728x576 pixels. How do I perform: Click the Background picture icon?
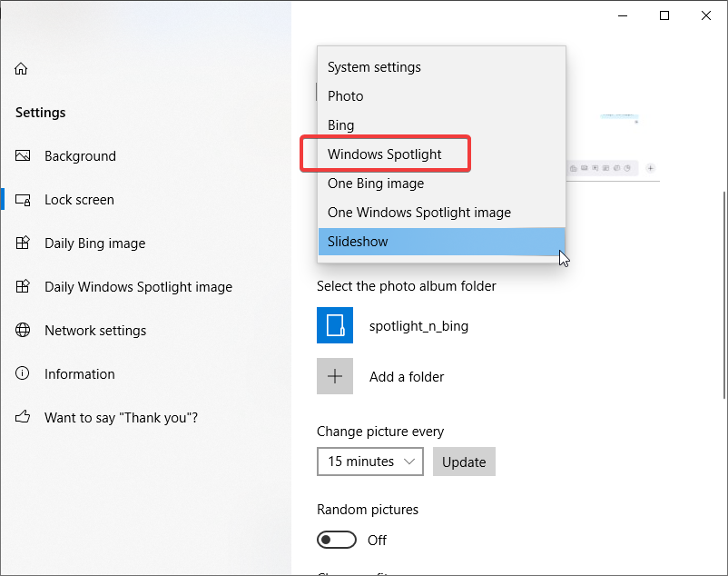23,155
